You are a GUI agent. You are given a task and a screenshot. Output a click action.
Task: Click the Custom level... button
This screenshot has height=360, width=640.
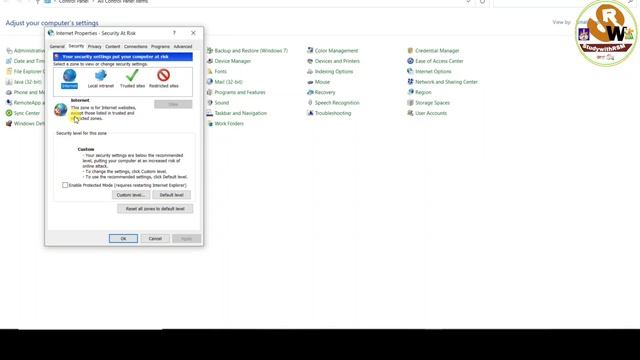pyautogui.click(x=131, y=195)
